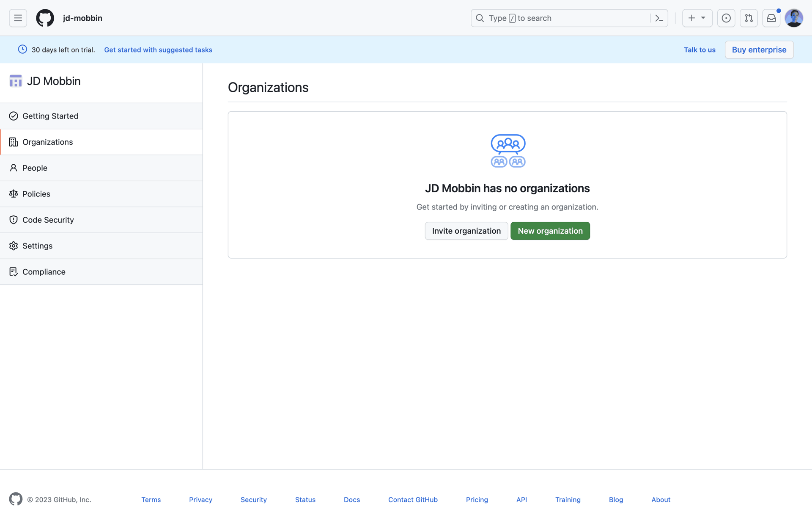Click the Organizations building icon
The image size is (812, 508).
pyautogui.click(x=14, y=142)
